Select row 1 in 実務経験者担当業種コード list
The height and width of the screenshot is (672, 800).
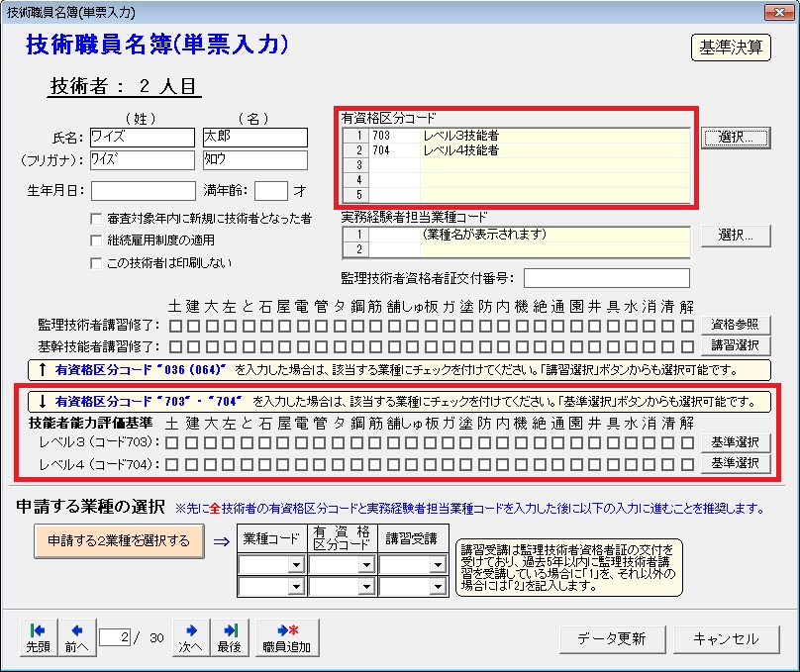516,235
